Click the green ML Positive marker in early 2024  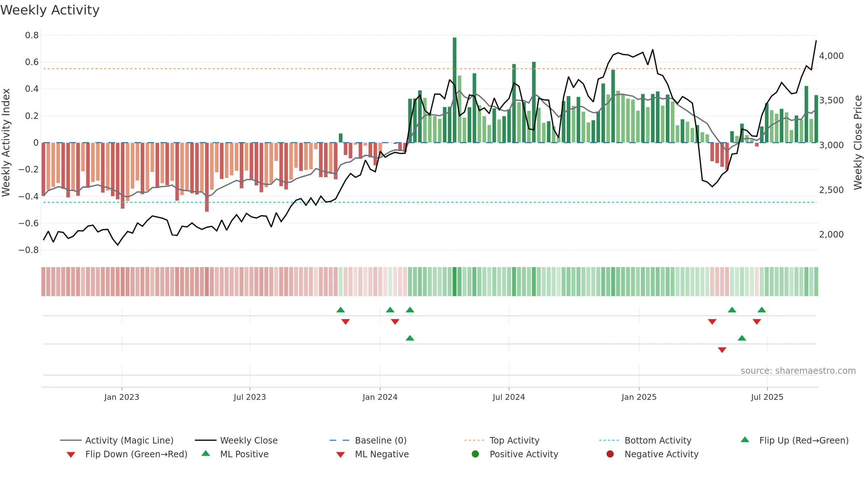pos(410,338)
